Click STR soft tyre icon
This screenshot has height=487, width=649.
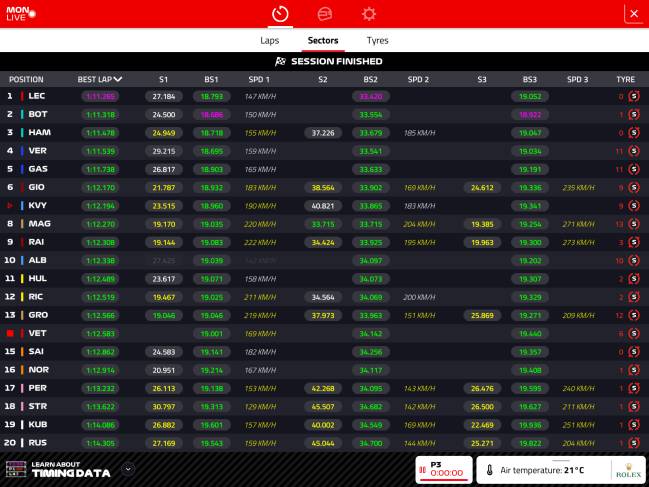coord(634,406)
